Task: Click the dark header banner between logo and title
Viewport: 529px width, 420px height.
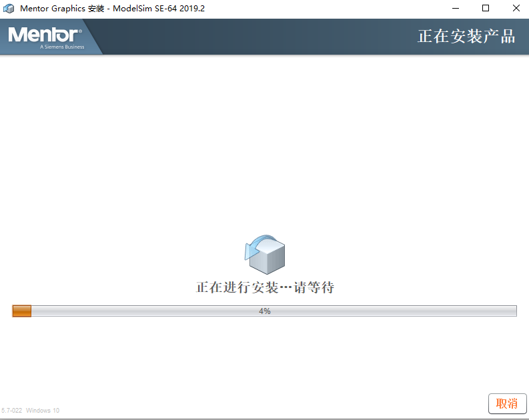Action: (x=253, y=37)
